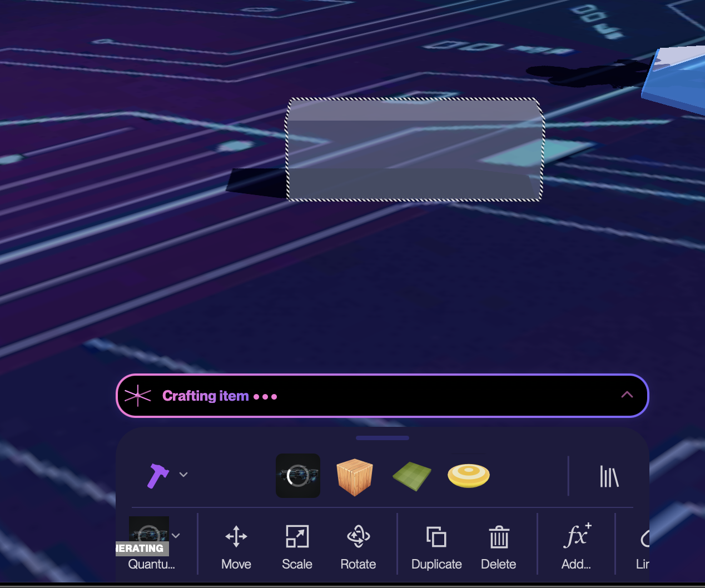Activate the Scale tool
The width and height of the screenshot is (705, 588).
pyautogui.click(x=297, y=547)
